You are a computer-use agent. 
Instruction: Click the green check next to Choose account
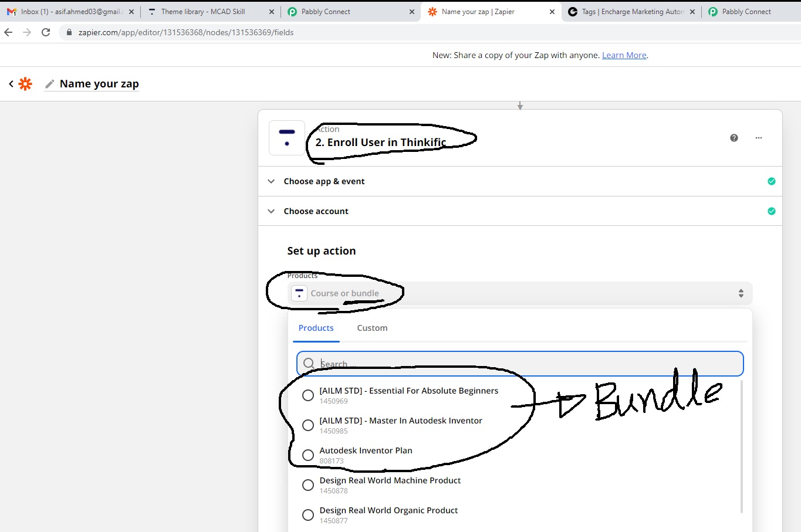coord(772,211)
